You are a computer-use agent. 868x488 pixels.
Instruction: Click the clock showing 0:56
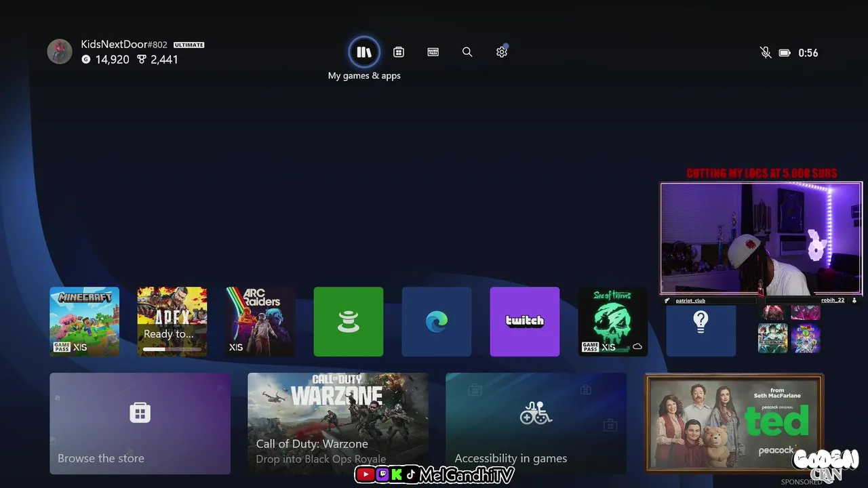[808, 53]
